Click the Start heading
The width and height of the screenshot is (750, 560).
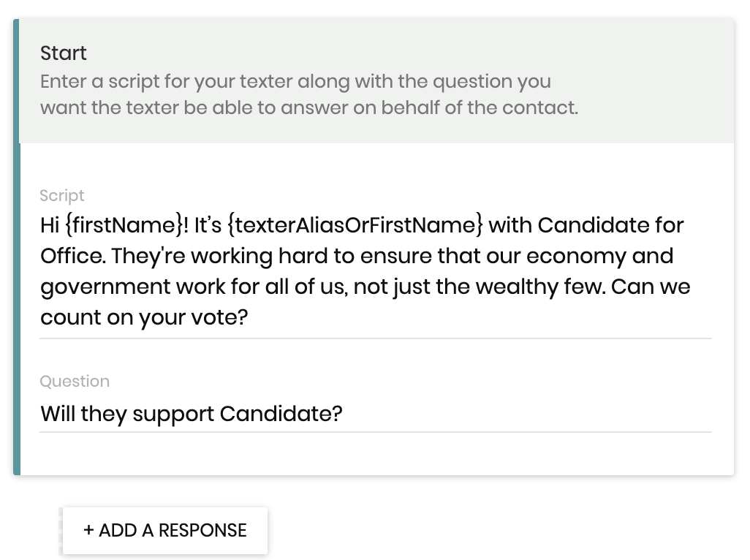click(64, 53)
